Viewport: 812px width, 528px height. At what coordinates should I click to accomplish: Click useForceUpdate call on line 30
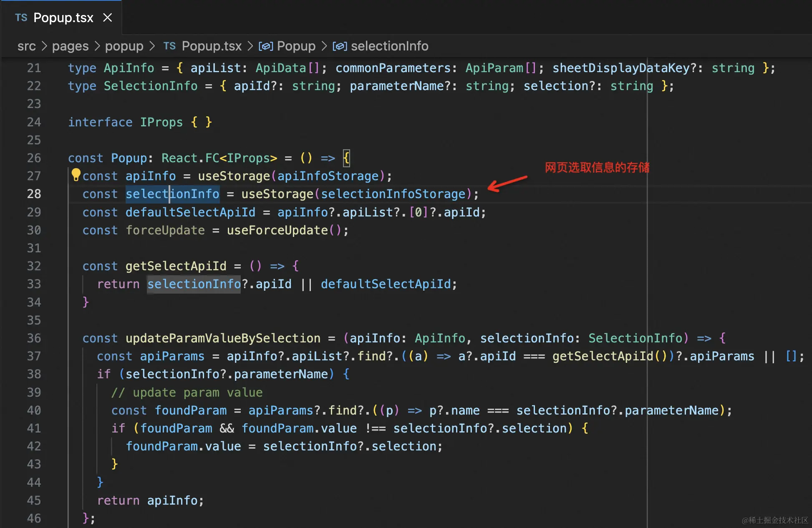277,230
